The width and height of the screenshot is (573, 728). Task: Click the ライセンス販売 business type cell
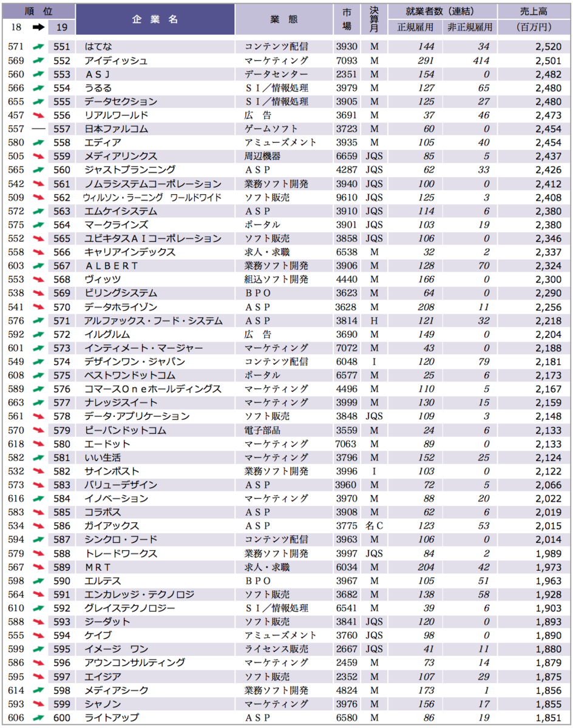point(276,649)
